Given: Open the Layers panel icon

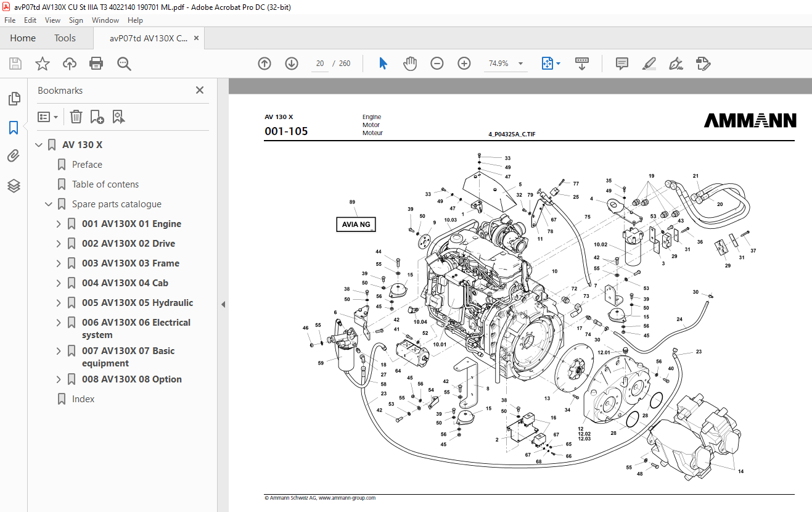Looking at the screenshot, I should click(x=14, y=186).
